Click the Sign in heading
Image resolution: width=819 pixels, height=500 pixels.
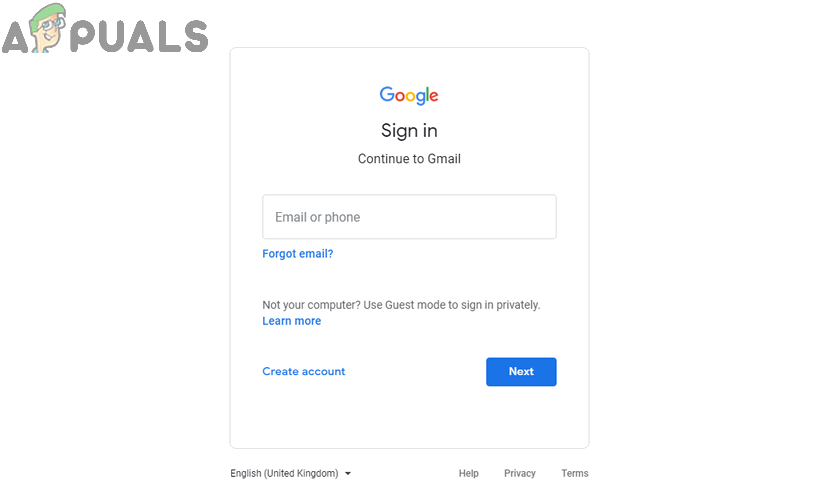(409, 131)
